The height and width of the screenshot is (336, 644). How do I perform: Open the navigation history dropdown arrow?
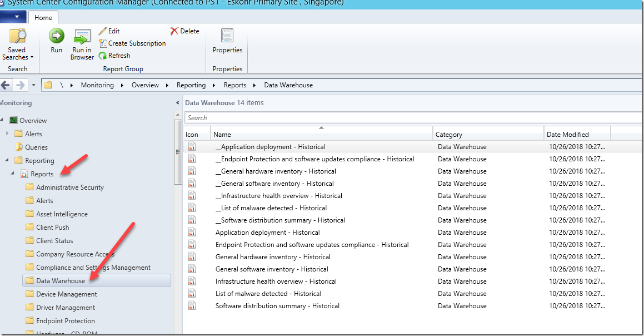tap(34, 85)
